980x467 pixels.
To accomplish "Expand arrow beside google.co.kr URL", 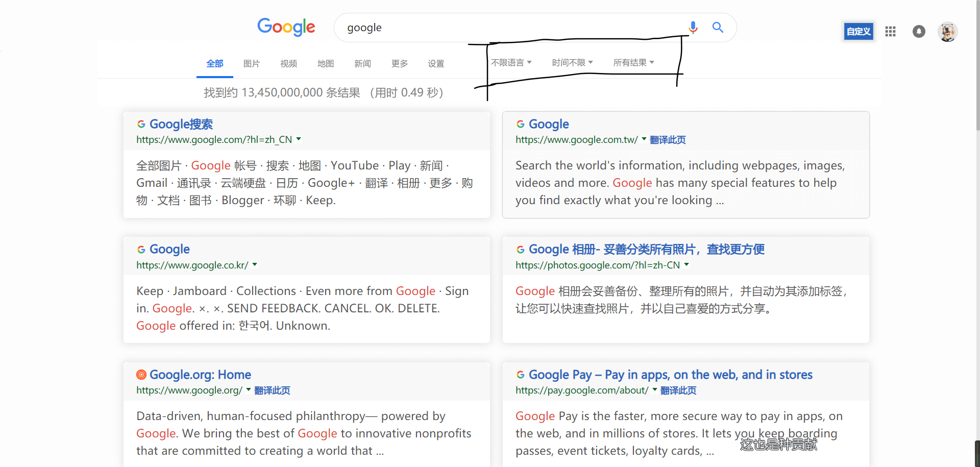I will click(255, 264).
